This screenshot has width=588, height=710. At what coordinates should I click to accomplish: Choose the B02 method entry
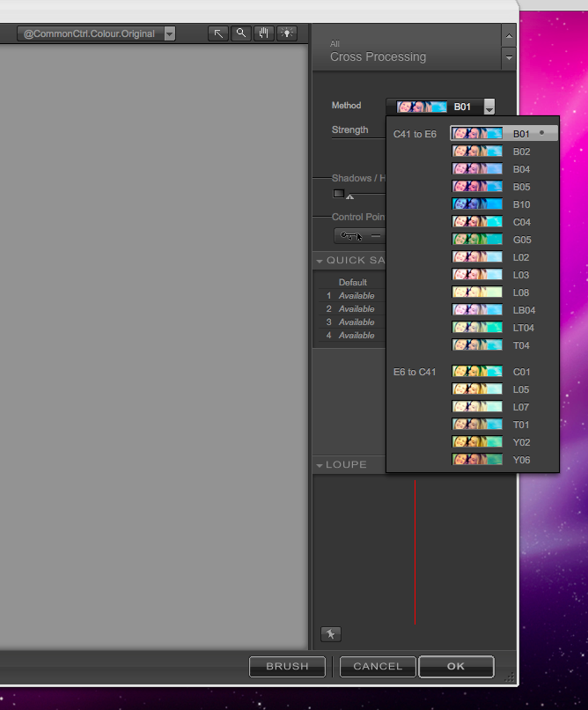[503, 152]
